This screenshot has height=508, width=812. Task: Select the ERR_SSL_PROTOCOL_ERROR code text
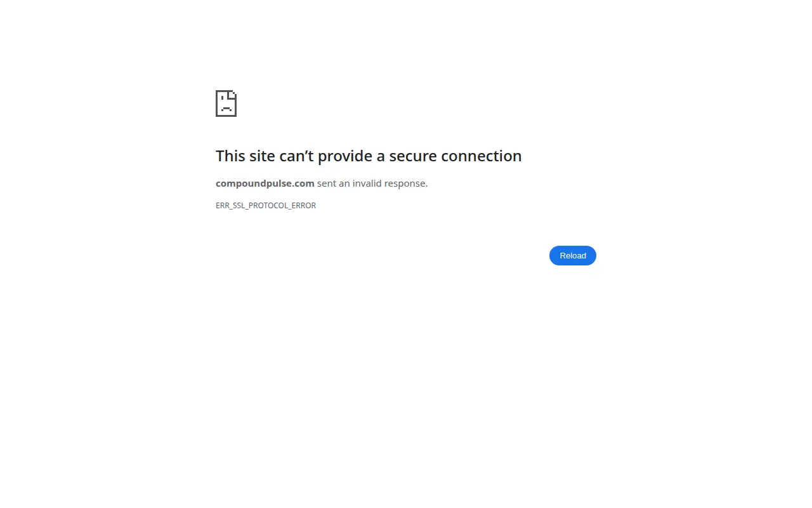(x=266, y=206)
